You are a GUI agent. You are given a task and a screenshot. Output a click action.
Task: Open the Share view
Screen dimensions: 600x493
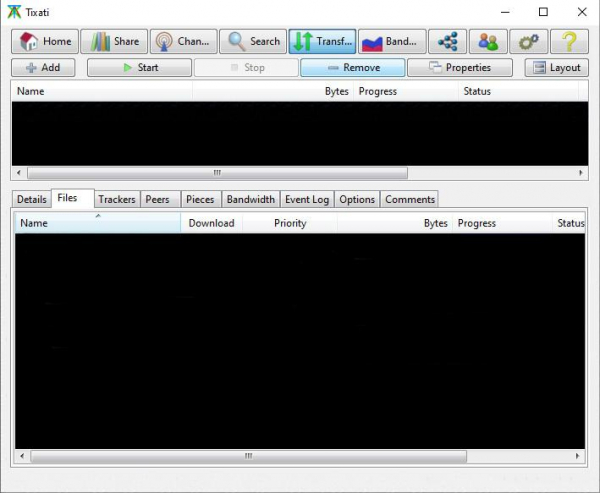(114, 41)
